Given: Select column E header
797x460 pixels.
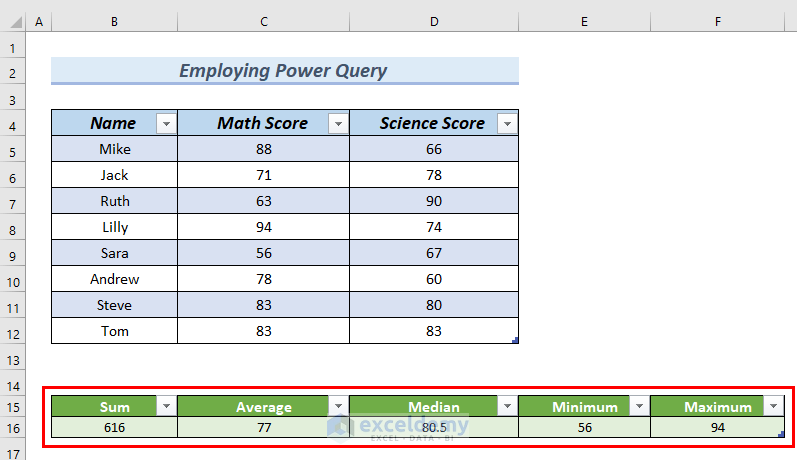Looking at the screenshot, I should click(585, 22).
